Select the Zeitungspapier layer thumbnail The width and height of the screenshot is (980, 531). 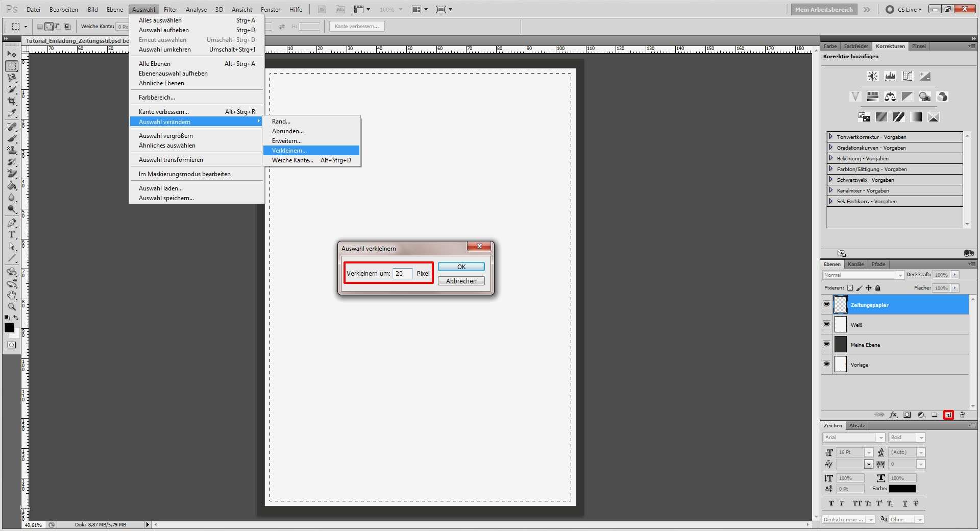click(840, 305)
